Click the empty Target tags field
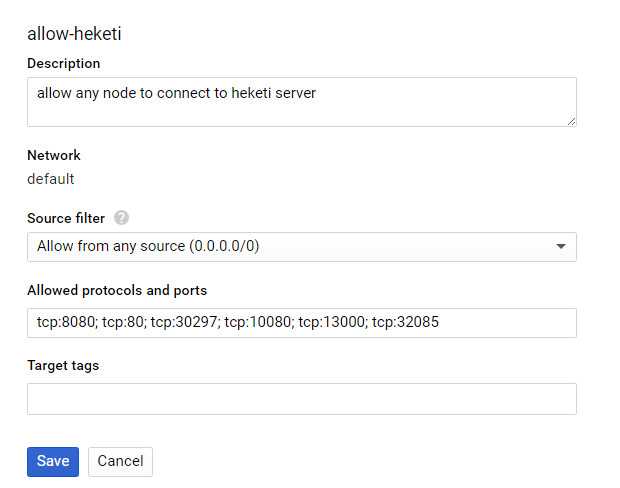The image size is (620, 488). tap(301, 398)
